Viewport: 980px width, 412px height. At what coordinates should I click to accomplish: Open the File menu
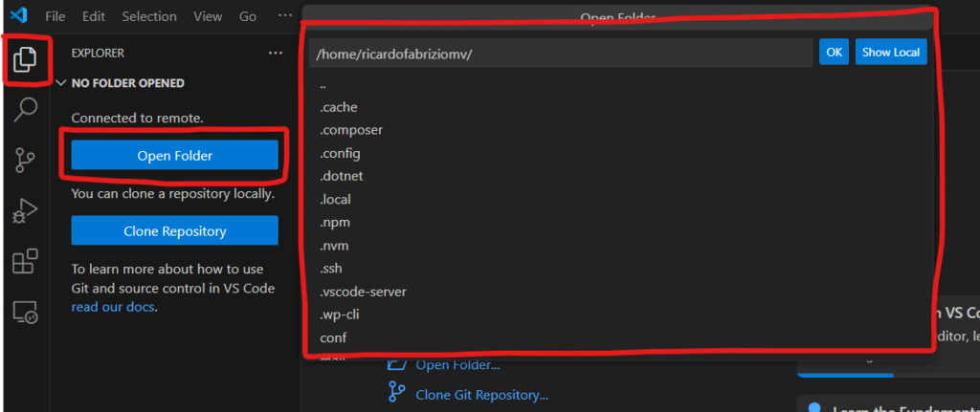click(x=56, y=16)
